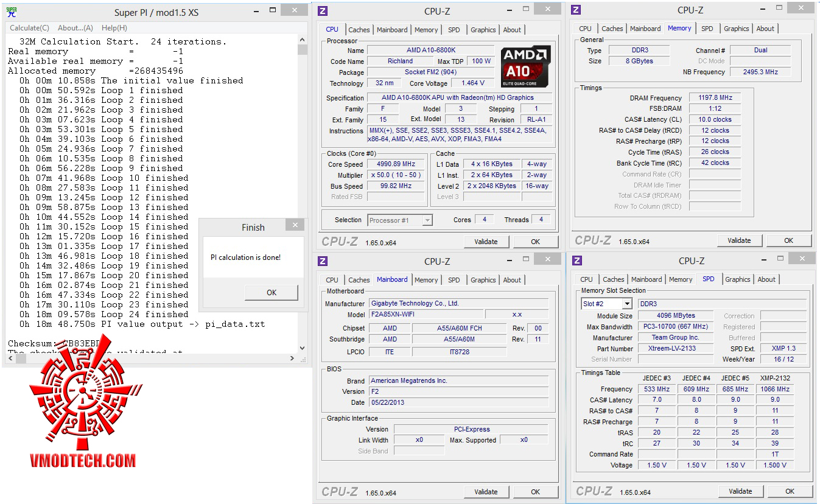Click the Module Size value "4096 MBytes"
This screenshot has height=504, width=820.
[676, 316]
